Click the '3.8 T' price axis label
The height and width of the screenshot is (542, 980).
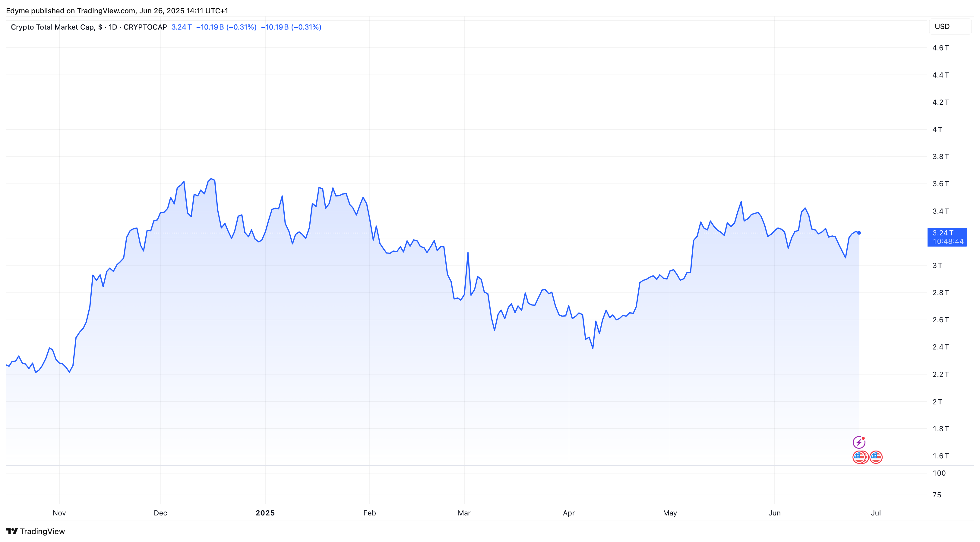point(940,157)
